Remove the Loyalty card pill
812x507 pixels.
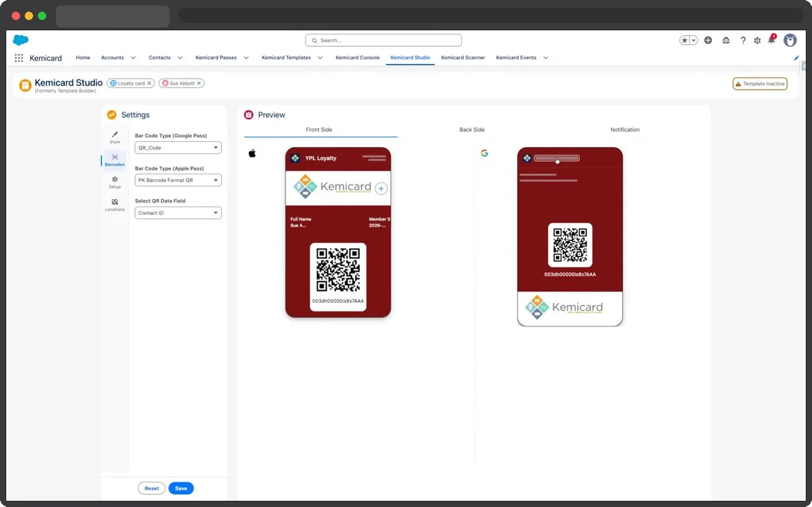point(149,83)
